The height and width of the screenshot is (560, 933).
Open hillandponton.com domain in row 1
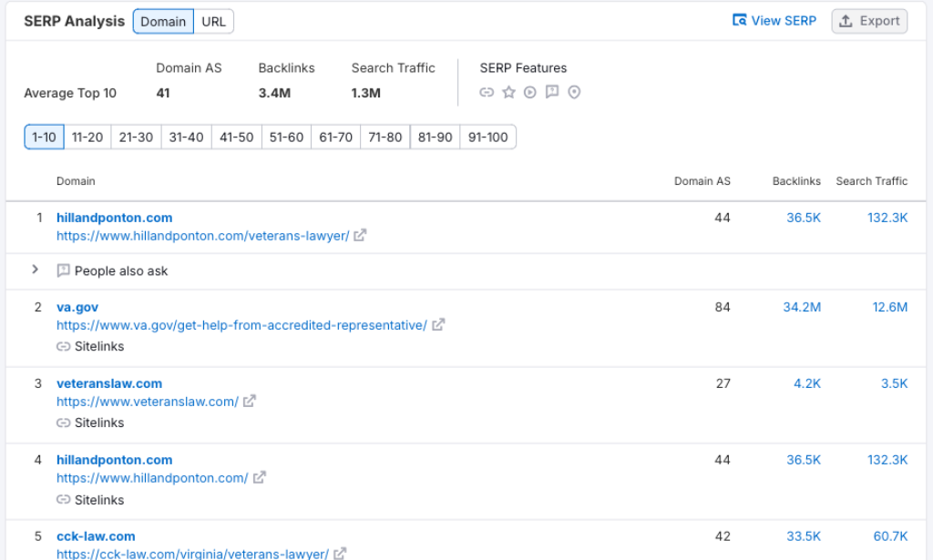pos(114,218)
